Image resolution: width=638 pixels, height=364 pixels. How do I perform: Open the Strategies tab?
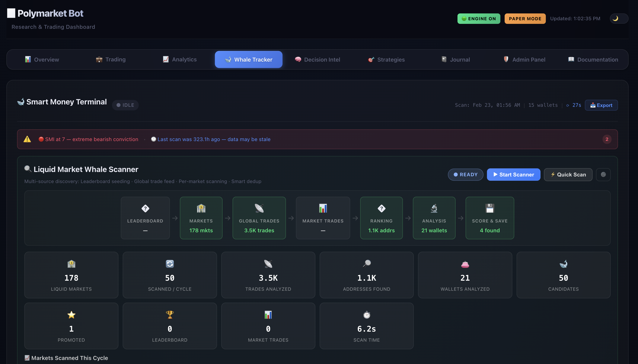point(386,59)
